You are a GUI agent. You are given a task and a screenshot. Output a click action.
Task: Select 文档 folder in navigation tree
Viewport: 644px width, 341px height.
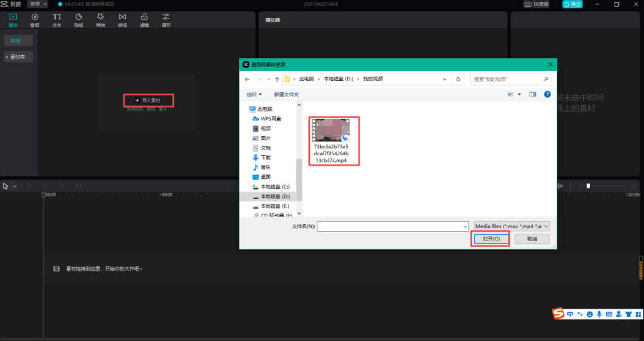(x=261, y=147)
